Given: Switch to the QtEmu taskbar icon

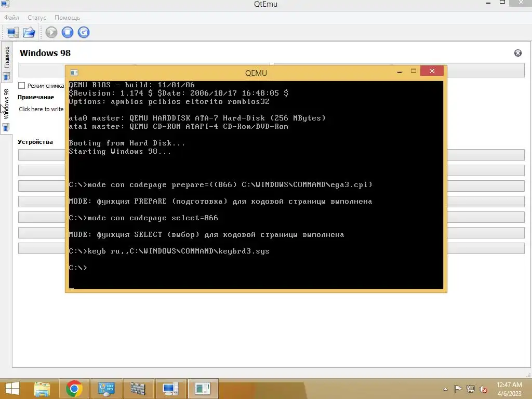Looking at the screenshot, I should (170, 389).
